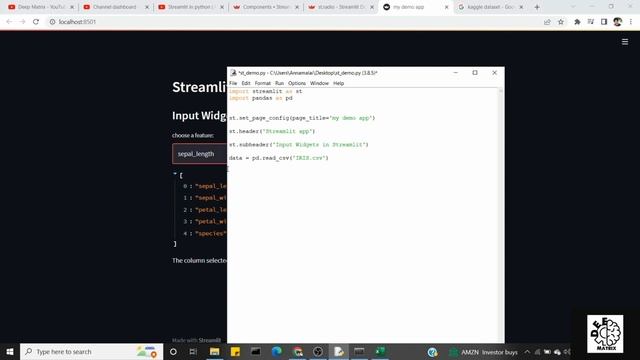Open OBS Studio from the taskbar
The height and width of the screenshot is (360, 640).
[x=318, y=351]
